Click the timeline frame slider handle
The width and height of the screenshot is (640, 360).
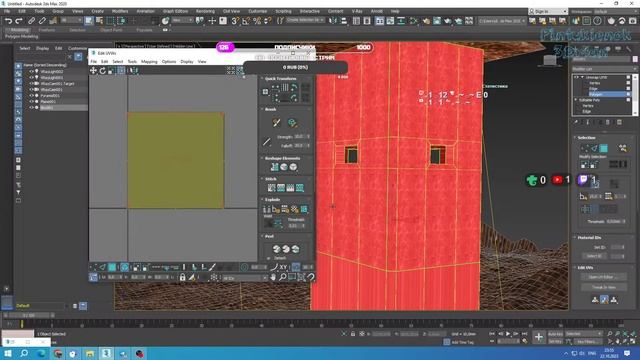[29, 316]
